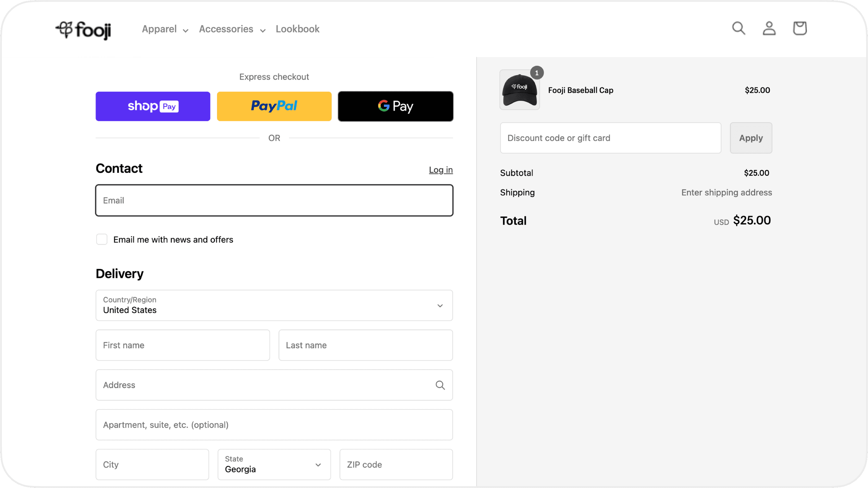Navigate to the Lookbook page
The height and width of the screenshot is (488, 868).
coord(297,29)
